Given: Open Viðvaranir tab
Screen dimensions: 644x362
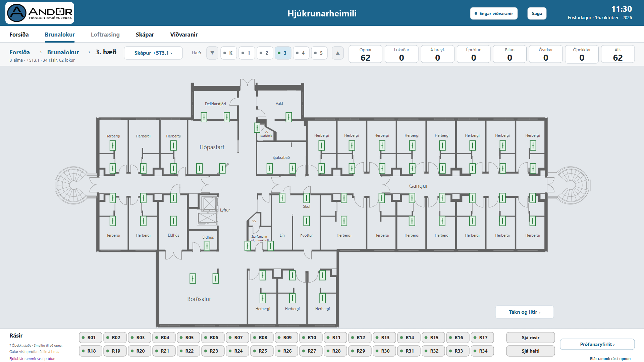Looking at the screenshot, I should pyautogui.click(x=184, y=35).
